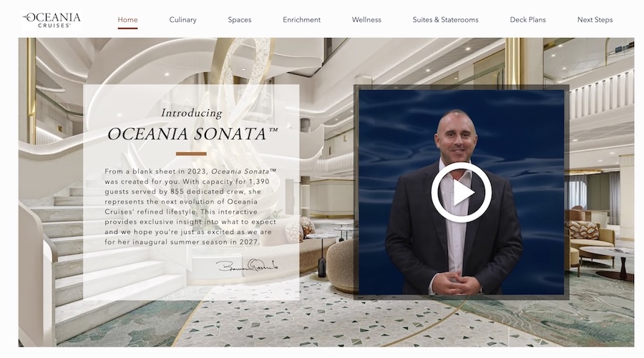The image size is (644, 358).
Task: Play the welcome video
Action: coord(461,192)
